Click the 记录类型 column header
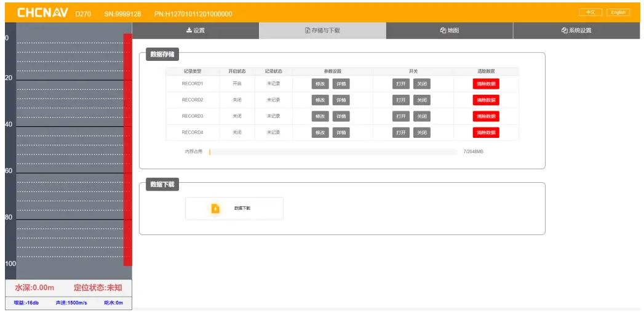Viewport: 644px width, 312px height. (193, 71)
